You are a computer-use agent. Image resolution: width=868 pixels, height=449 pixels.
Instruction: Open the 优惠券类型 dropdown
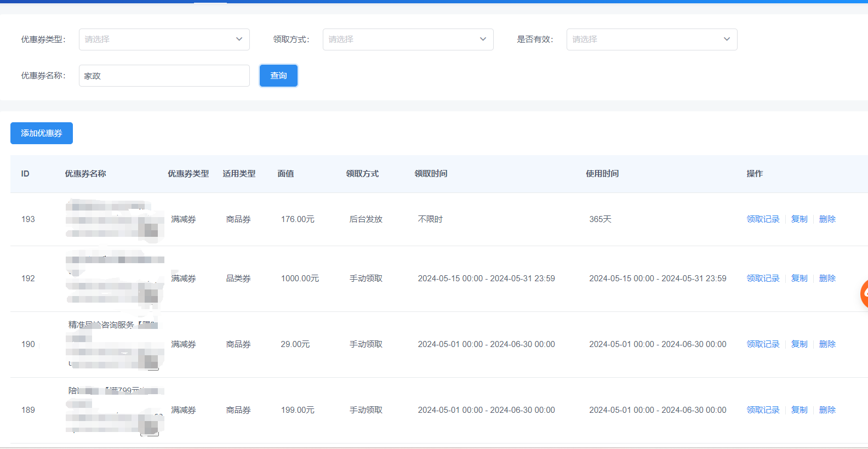(x=164, y=39)
